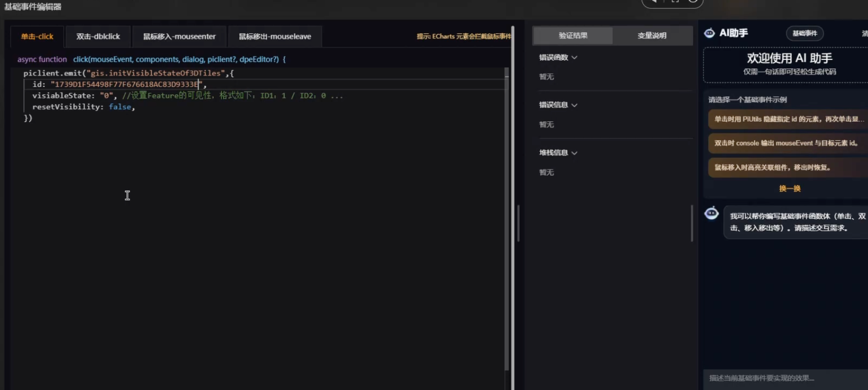Choose the 鼠标移入时高亮关联组件 example
The width and height of the screenshot is (868, 390).
point(788,167)
